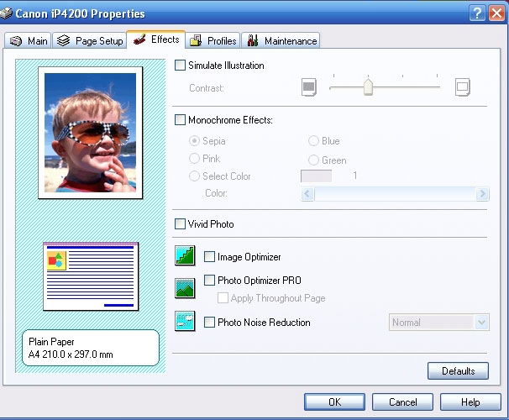Click the Photo Optimizer PRO mountain icon
The width and height of the screenshot is (509, 420).
[185, 288]
